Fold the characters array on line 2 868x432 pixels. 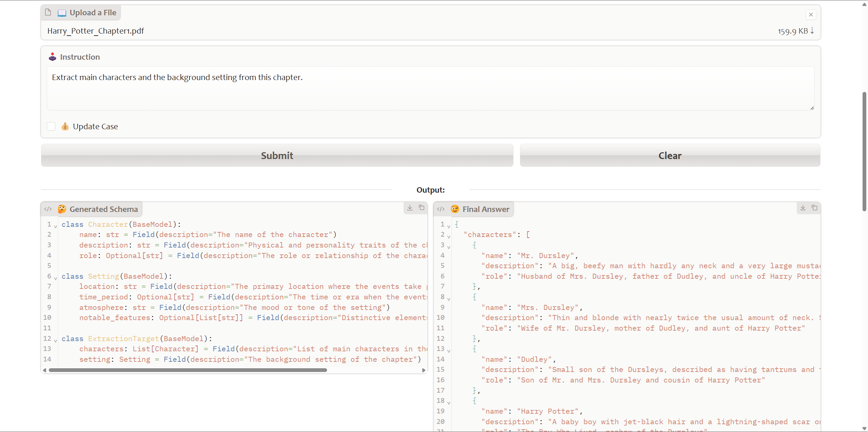pos(448,236)
